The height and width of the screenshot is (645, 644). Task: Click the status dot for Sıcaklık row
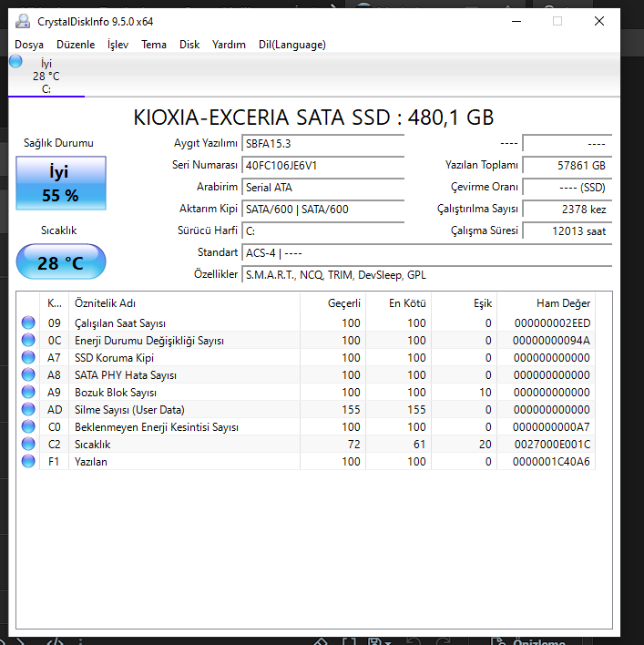28,444
